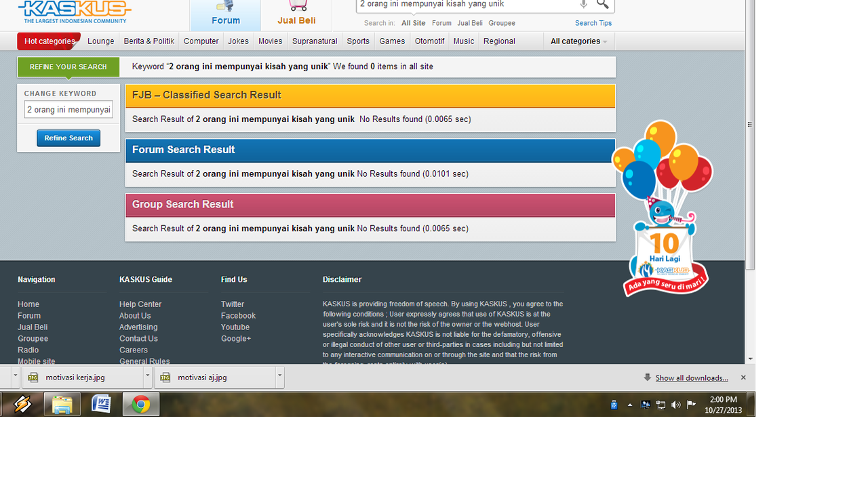Show hidden system tray icons

pos(630,405)
